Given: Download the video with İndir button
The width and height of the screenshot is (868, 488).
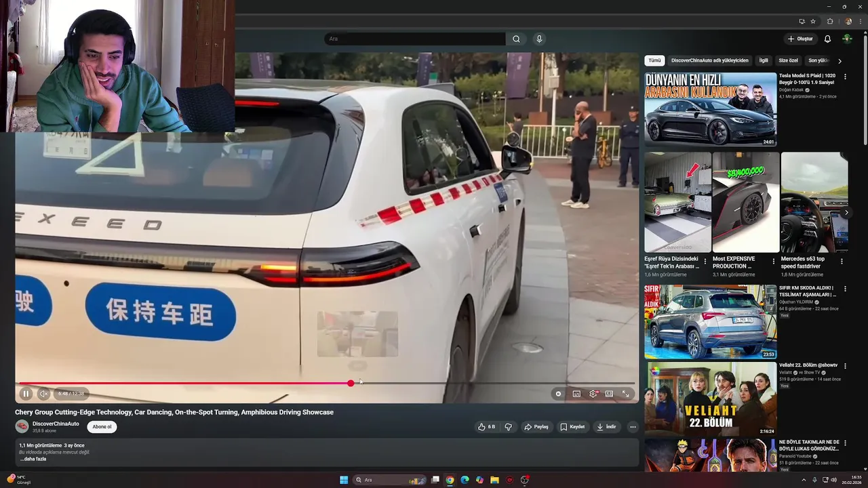Looking at the screenshot, I should pos(606,427).
